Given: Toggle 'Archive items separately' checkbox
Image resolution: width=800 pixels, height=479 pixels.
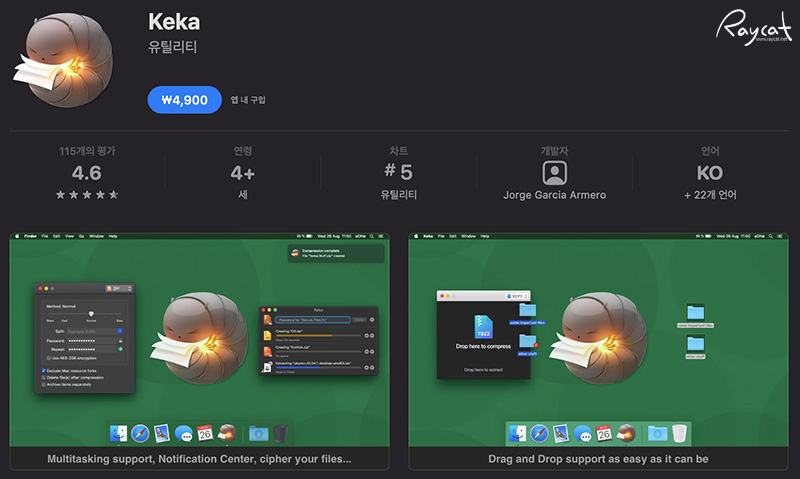Looking at the screenshot, I should tap(43, 384).
